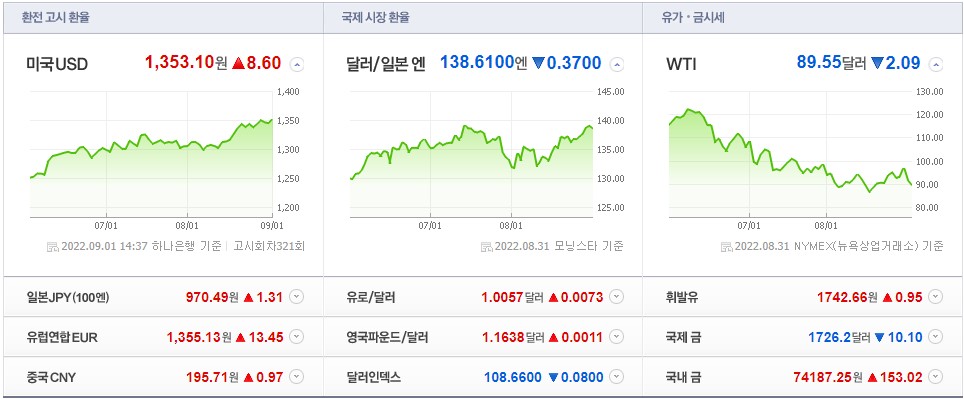Image resolution: width=964 pixels, height=399 pixels.
Task: Expand the 영국파운드/달러 row chevron
Action: (x=617, y=337)
